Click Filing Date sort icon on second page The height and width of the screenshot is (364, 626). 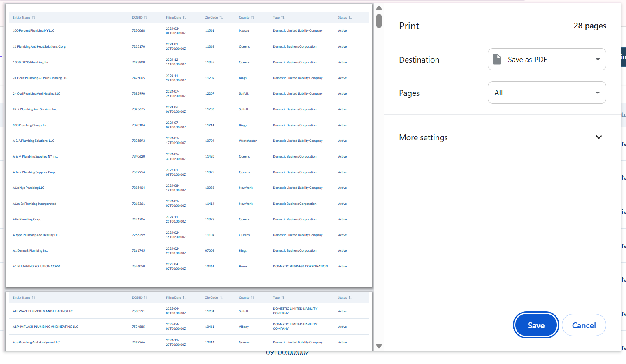[x=184, y=297]
